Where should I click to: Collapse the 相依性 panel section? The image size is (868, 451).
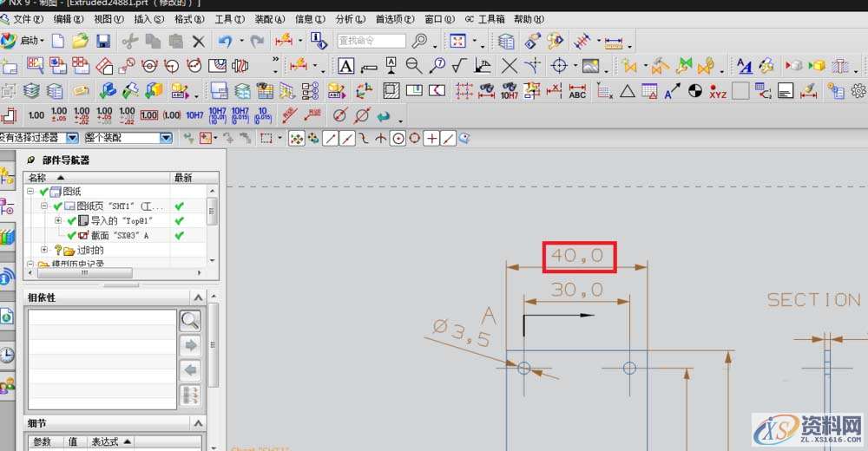199,297
